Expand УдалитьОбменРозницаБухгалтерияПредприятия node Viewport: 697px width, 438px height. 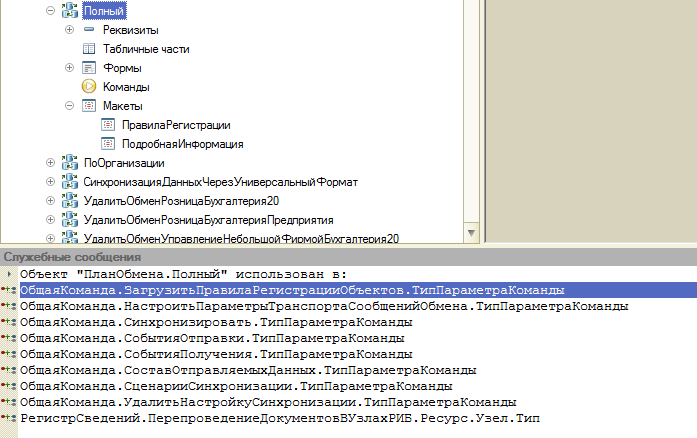[50, 220]
